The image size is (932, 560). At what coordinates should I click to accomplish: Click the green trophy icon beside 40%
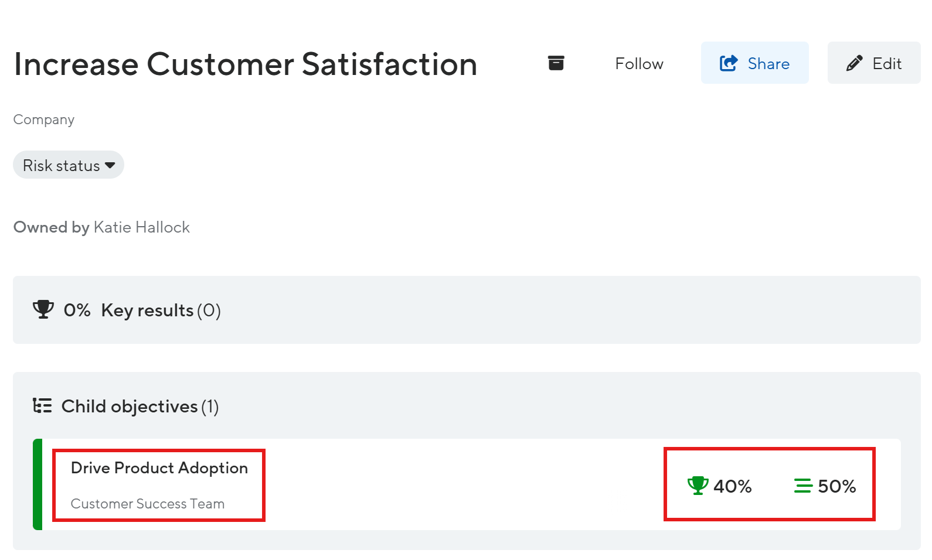point(698,485)
